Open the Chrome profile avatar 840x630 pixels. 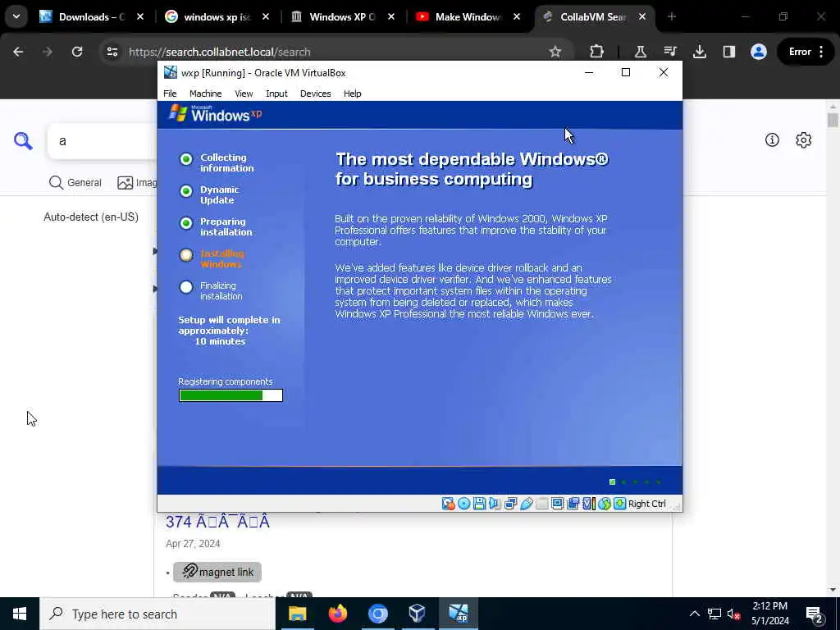(759, 52)
